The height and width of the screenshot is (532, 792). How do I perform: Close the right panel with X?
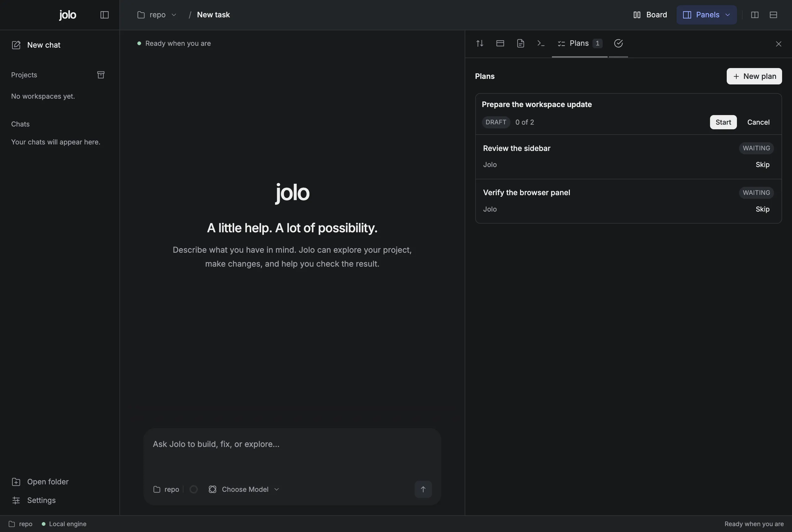[x=778, y=44]
